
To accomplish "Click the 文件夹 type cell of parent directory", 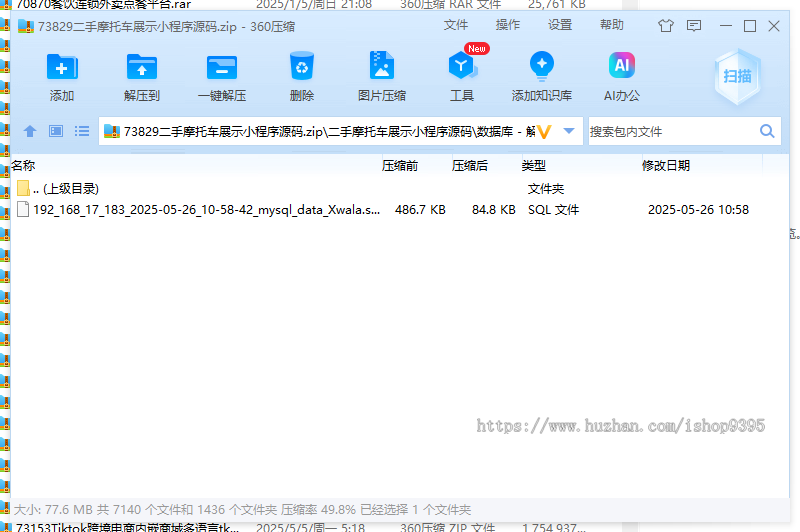I will (x=545, y=189).
